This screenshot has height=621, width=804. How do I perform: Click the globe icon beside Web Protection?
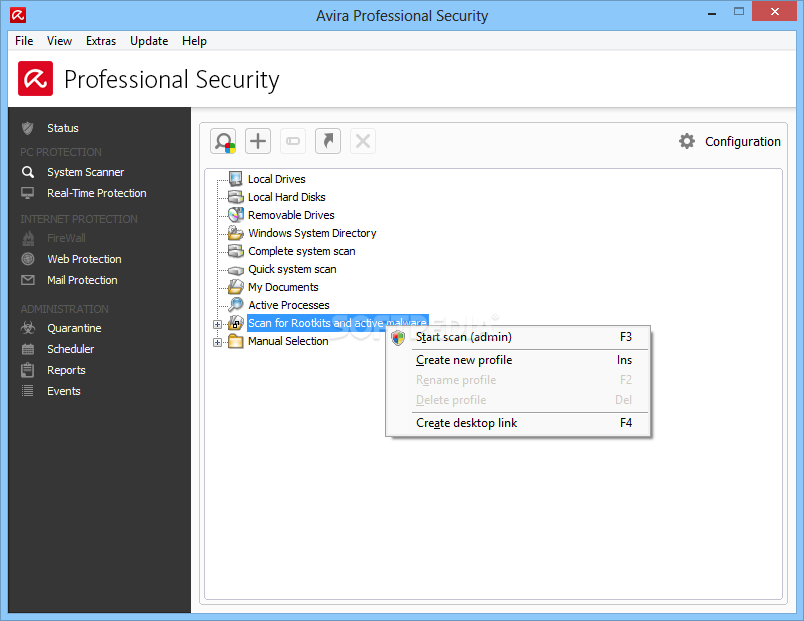pos(28,259)
